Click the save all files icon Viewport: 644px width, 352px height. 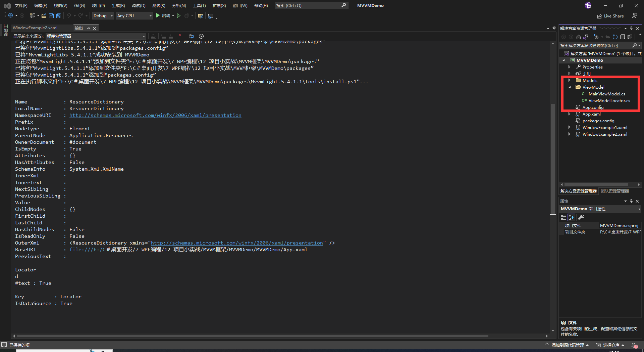(x=59, y=16)
